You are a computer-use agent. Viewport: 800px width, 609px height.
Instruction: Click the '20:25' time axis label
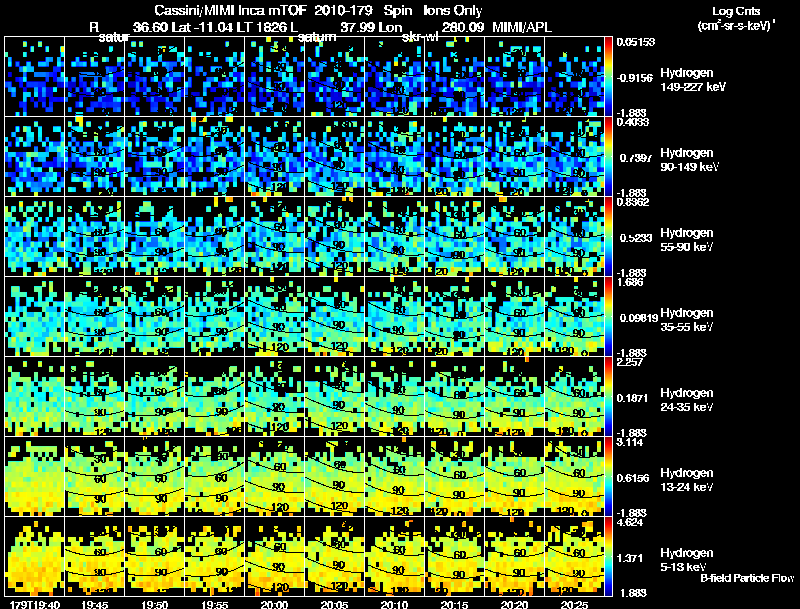click(574, 605)
